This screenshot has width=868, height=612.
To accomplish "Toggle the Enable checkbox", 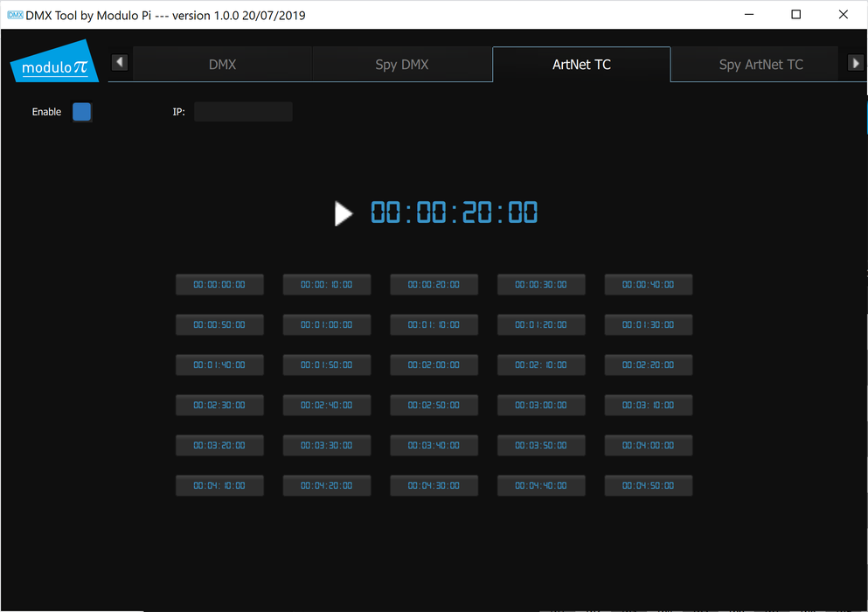I will click(82, 112).
